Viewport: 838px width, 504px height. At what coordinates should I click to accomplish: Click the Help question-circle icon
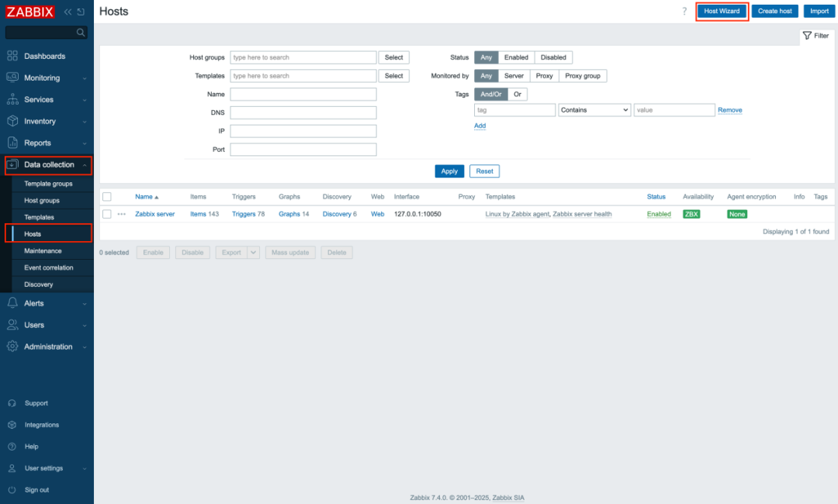12,447
